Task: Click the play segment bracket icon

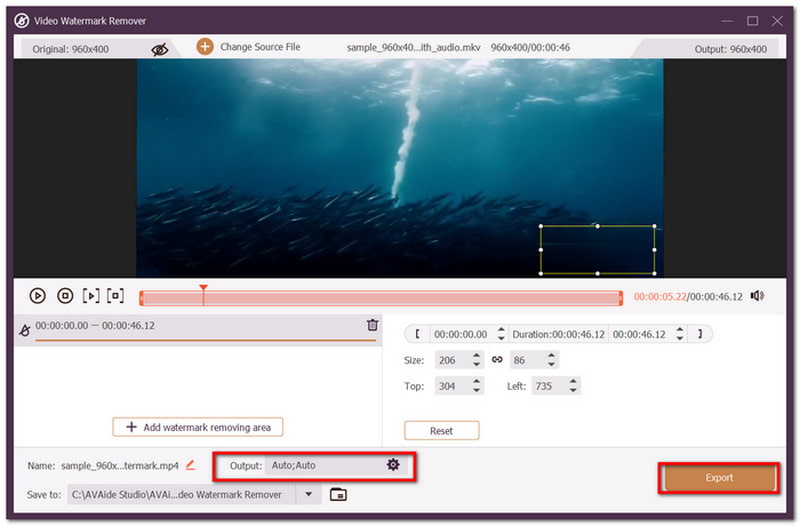Action: [x=91, y=296]
